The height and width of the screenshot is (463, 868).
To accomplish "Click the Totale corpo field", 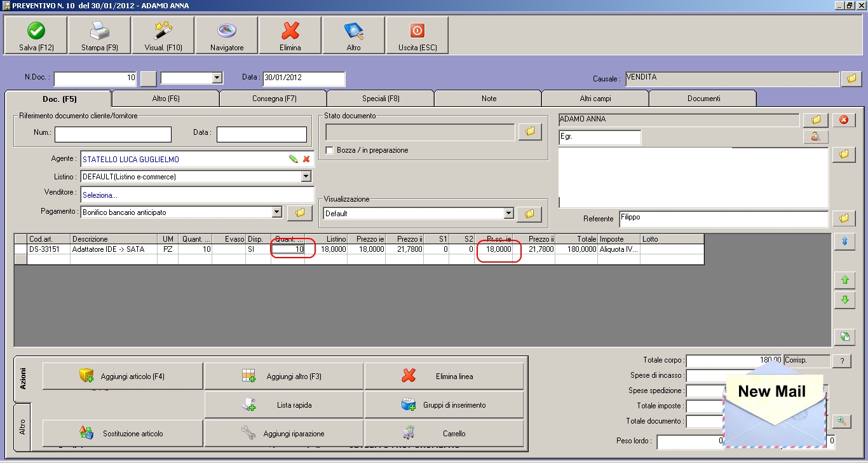I will click(x=734, y=361).
